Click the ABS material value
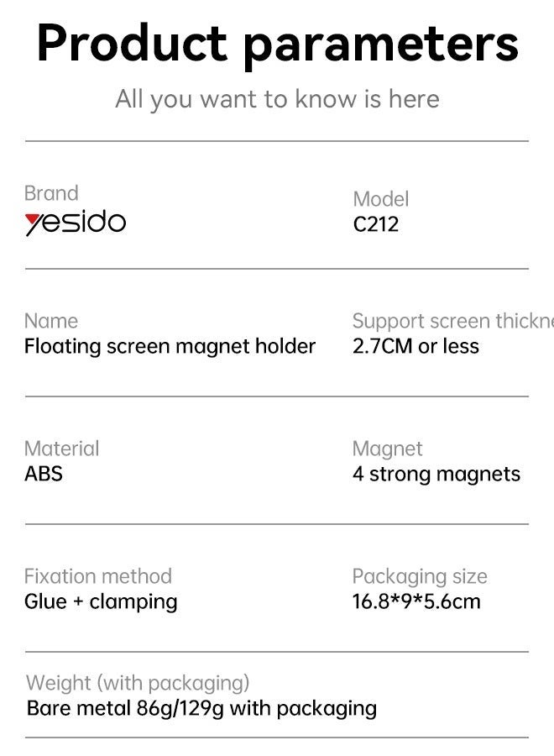Viewport: 554px width, 756px height. click(x=44, y=474)
